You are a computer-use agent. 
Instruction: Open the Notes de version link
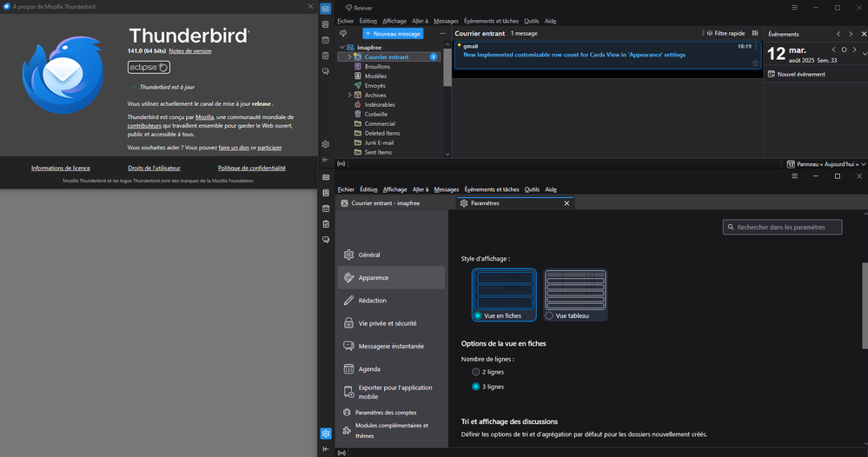point(189,51)
